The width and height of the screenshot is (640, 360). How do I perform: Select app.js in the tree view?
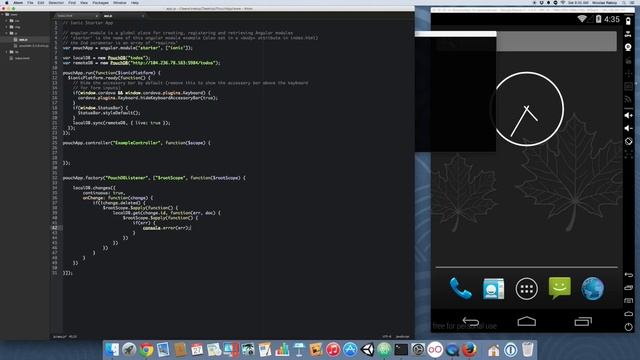[x=23, y=40]
